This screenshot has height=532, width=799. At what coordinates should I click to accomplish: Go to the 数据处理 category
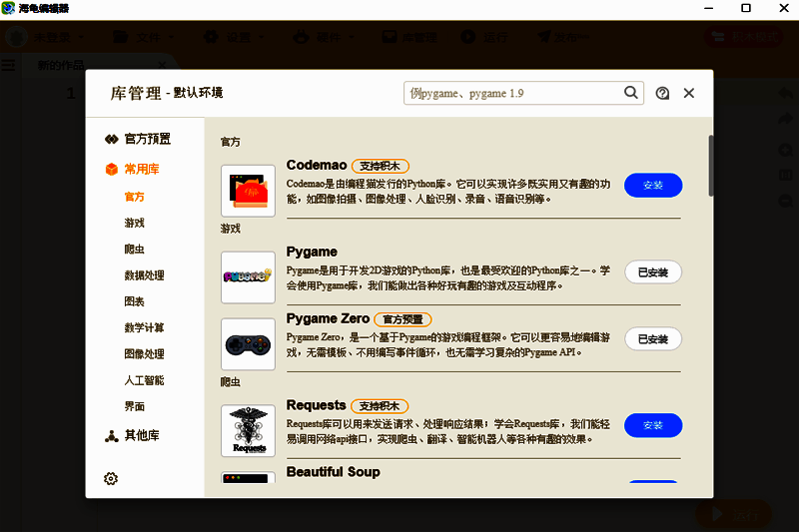point(144,274)
